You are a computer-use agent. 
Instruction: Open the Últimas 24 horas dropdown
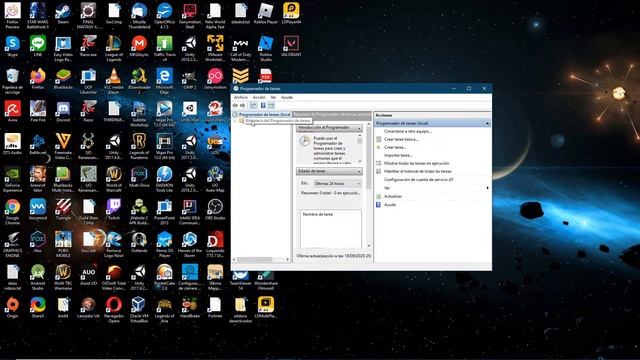[x=337, y=184]
